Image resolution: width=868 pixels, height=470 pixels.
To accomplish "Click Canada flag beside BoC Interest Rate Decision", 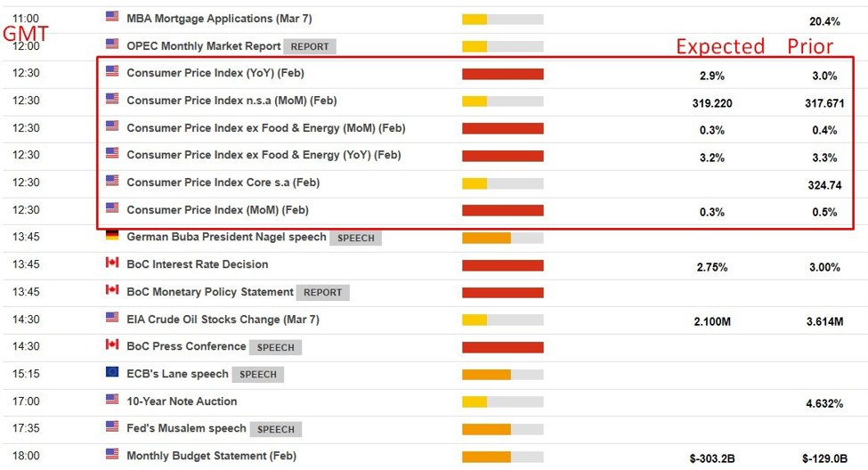I will pyautogui.click(x=112, y=262).
